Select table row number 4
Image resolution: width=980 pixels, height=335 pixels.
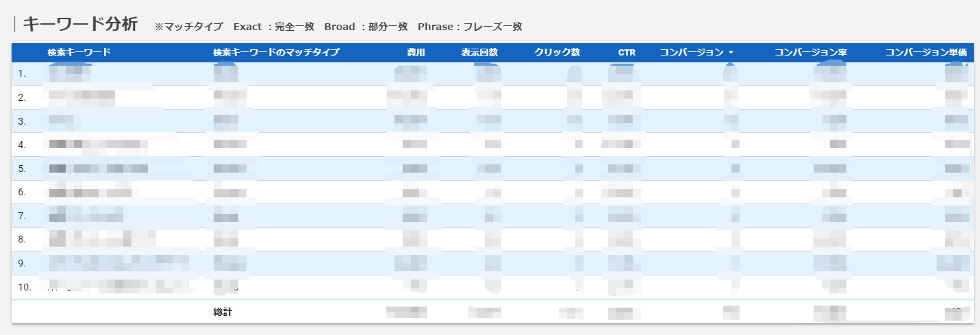22,145
